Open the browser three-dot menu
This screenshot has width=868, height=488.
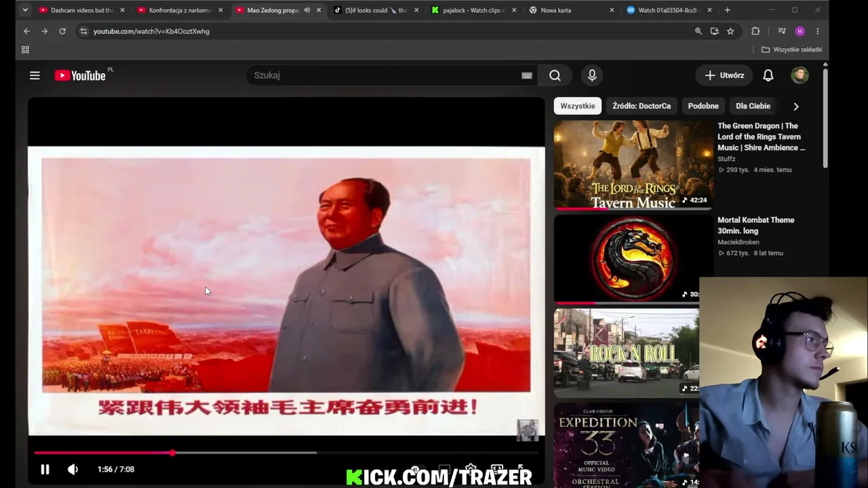[x=817, y=31]
